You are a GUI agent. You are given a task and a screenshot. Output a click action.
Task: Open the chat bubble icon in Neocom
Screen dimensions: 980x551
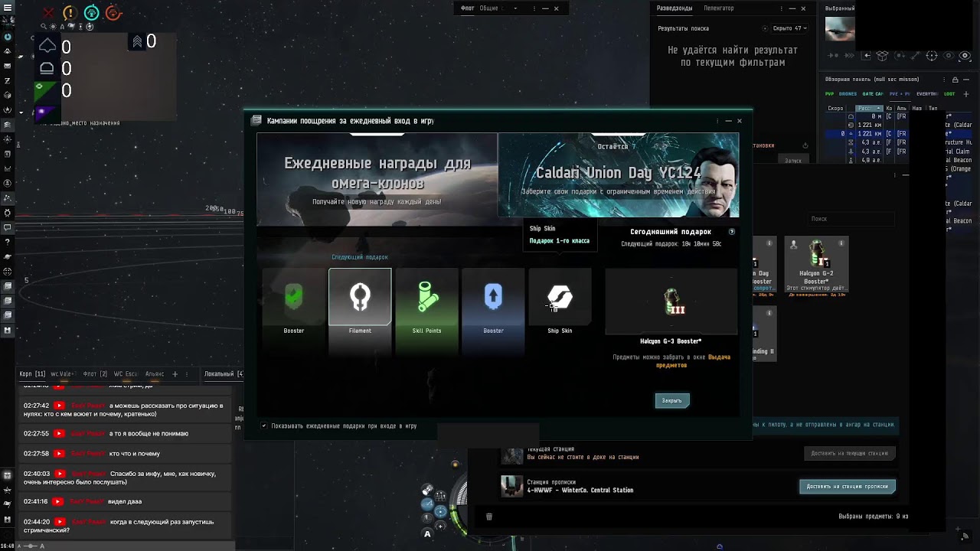point(8,227)
